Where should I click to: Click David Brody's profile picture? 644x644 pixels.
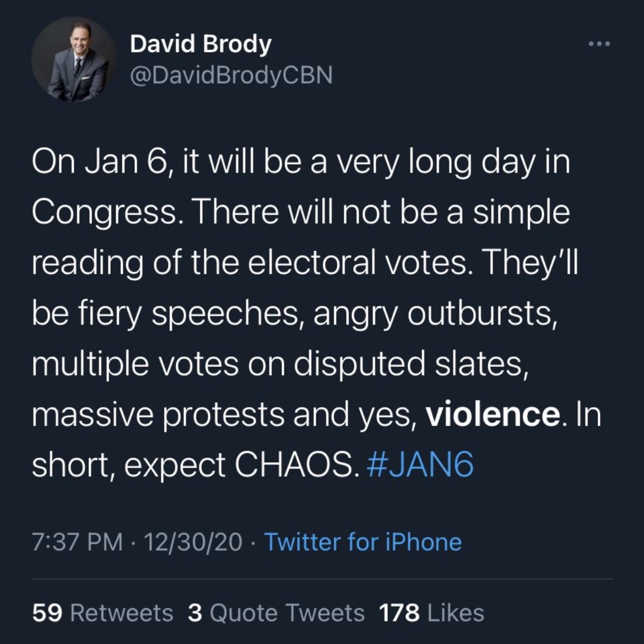pyautogui.click(x=73, y=59)
